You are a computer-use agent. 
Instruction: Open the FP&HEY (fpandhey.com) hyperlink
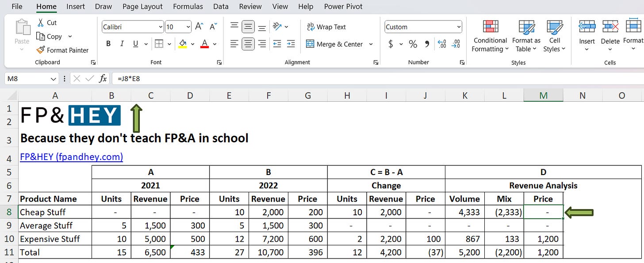coord(71,156)
